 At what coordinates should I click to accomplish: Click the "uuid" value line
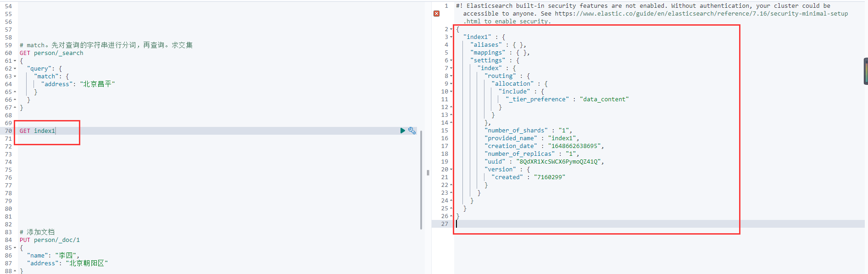(545, 162)
